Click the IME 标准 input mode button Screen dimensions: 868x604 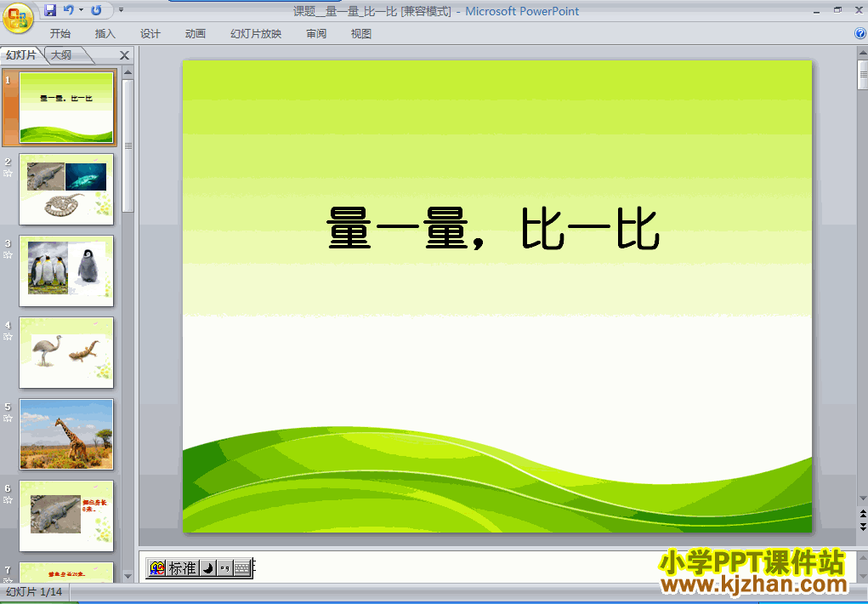pyautogui.click(x=183, y=568)
